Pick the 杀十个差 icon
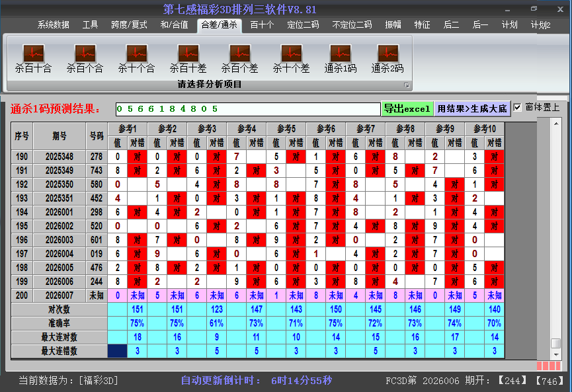 (x=291, y=58)
